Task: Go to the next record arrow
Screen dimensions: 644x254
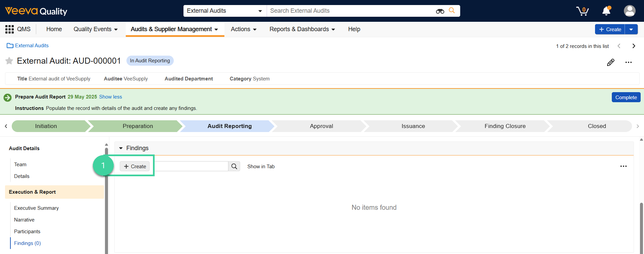Action: tap(634, 46)
